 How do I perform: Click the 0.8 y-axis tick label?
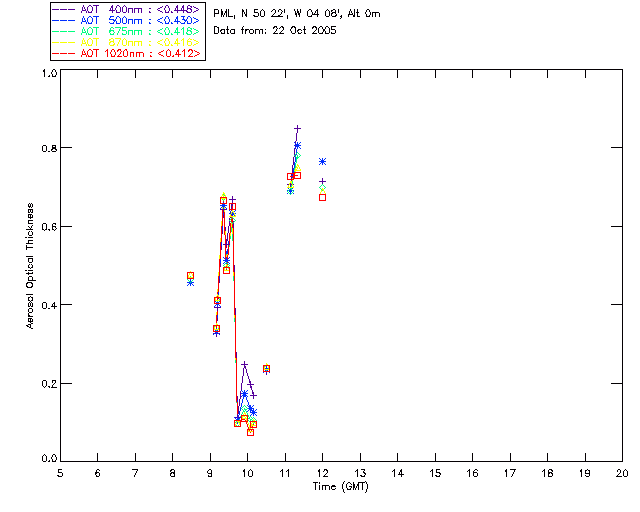pyautogui.click(x=49, y=148)
